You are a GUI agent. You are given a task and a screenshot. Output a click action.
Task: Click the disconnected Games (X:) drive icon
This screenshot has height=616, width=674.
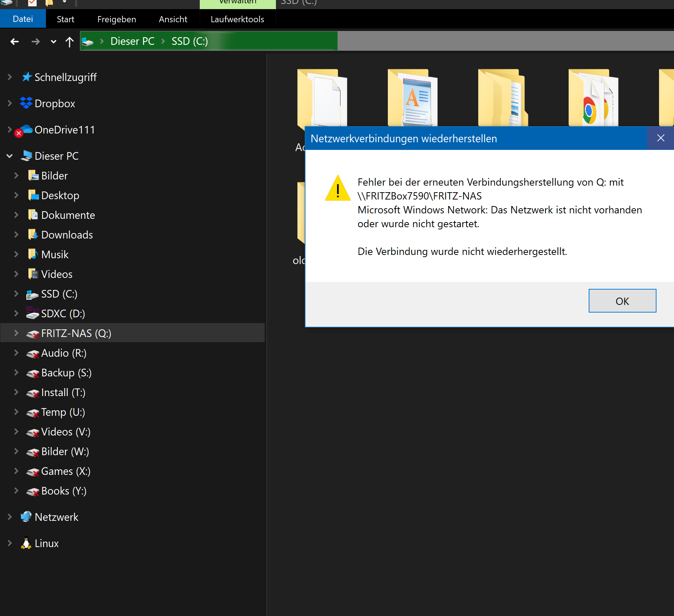pyautogui.click(x=33, y=472)
